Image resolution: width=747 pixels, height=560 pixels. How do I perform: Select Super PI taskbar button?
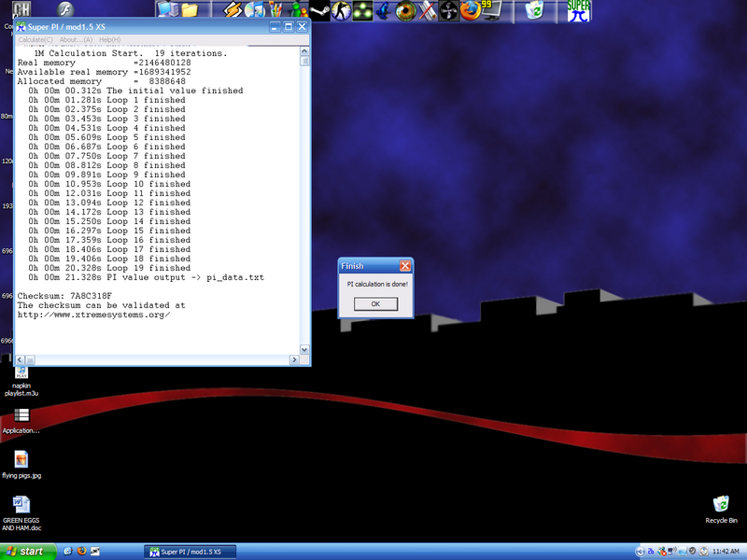(190, 552)
